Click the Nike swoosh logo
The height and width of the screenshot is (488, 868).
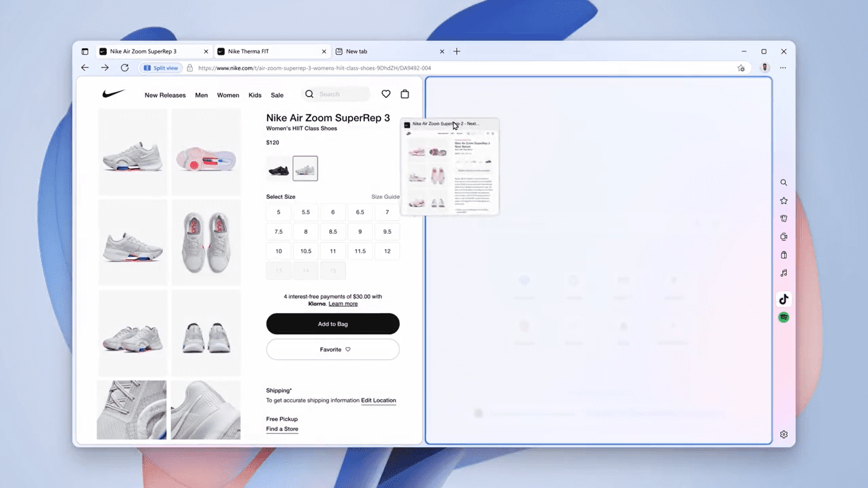click(x=114, y=94)
